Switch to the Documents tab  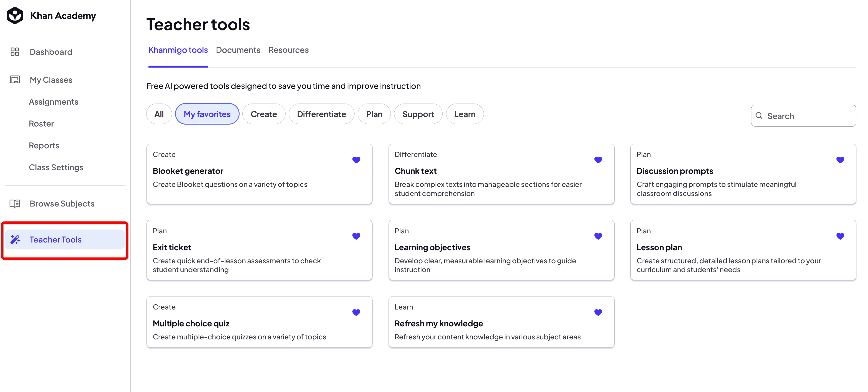click(238, 50)
